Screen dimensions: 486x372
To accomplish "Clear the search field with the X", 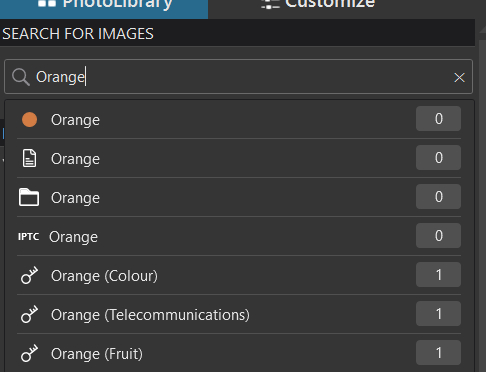I will (459, 77).
